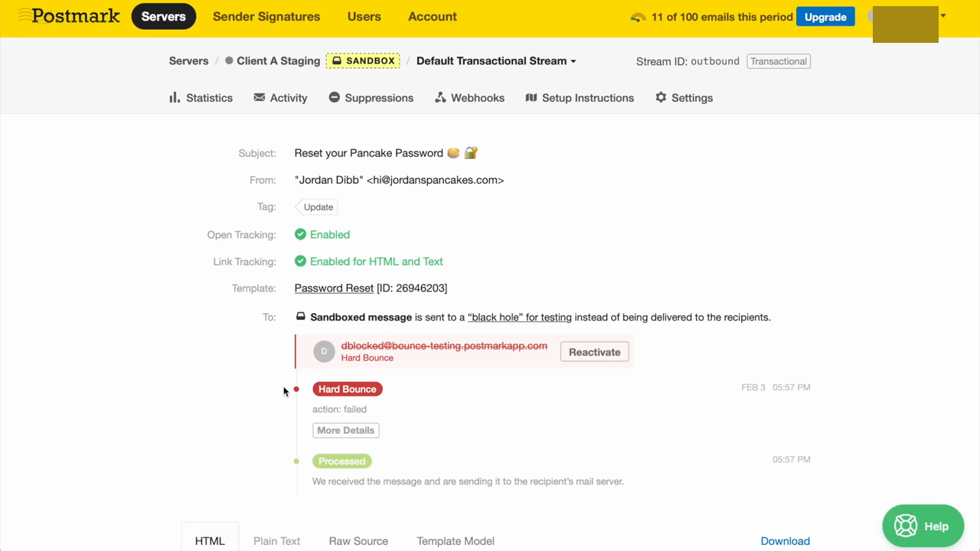Click the FEB 3 05:57 PM timestamp
The image size is (980, 551).
tap(776, 388)
